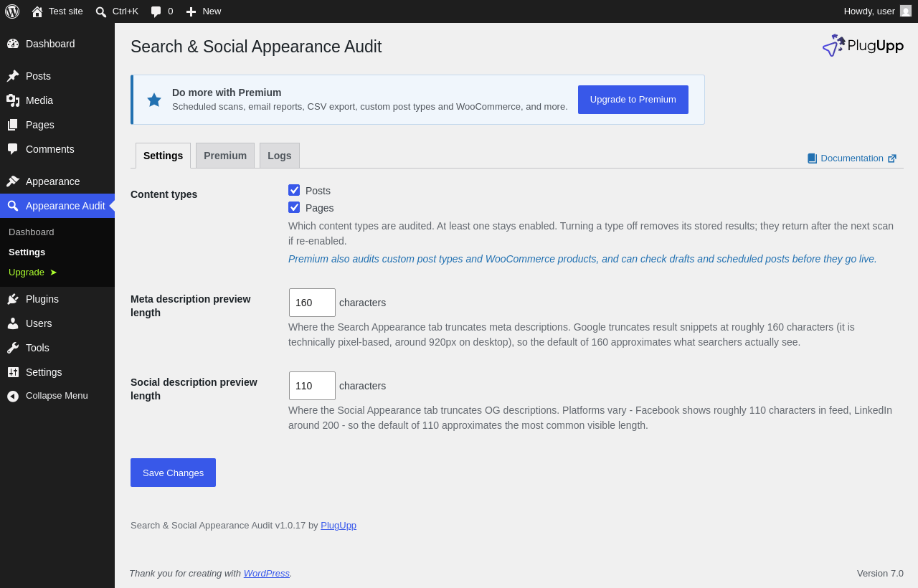Open the Plugins menu label

point(42,299)
